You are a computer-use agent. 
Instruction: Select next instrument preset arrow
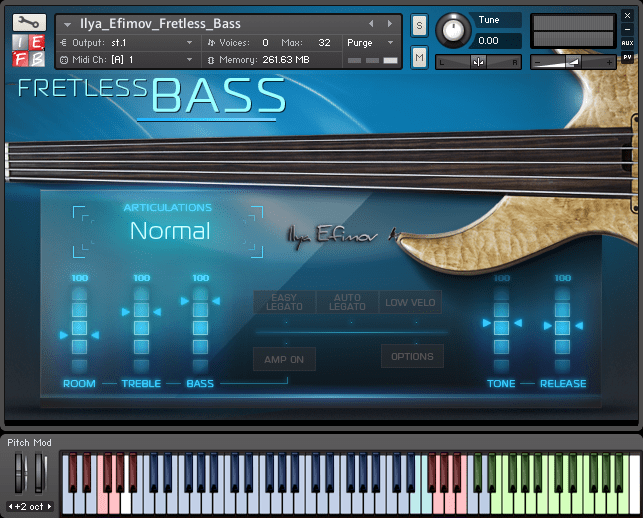390,24
